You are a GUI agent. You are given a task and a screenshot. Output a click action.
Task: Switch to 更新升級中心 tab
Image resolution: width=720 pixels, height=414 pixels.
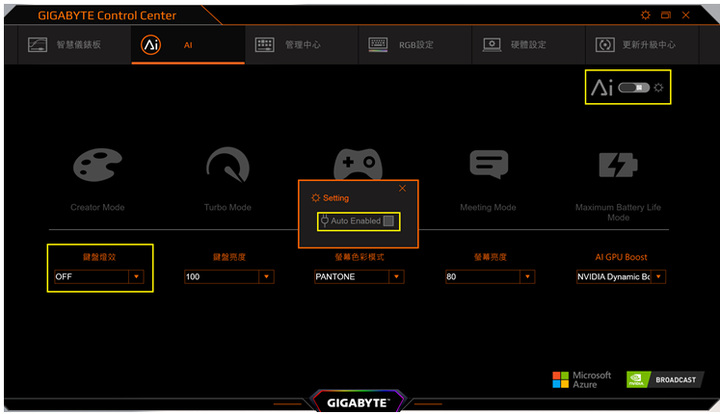coord(642,45)
